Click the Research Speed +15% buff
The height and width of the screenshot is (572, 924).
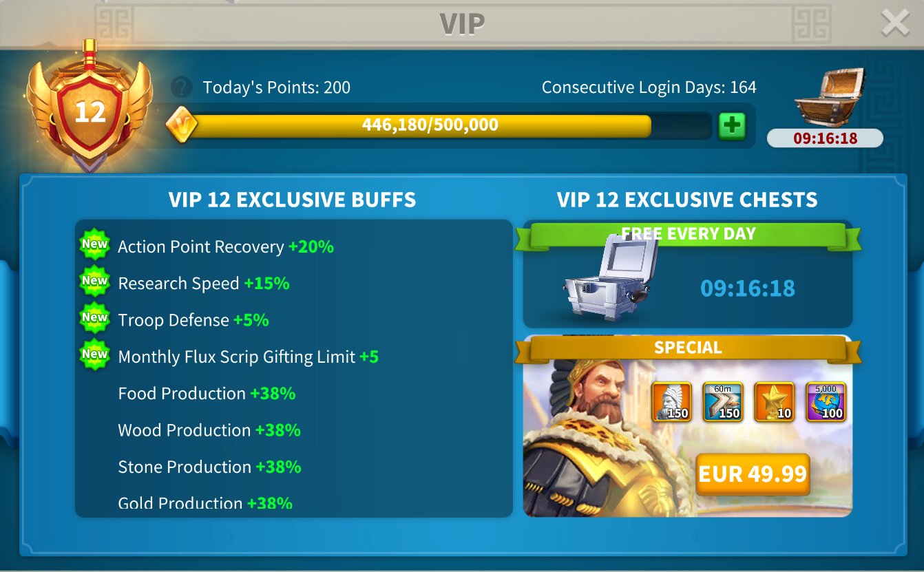pyautogui.click(x=204, y=284)
